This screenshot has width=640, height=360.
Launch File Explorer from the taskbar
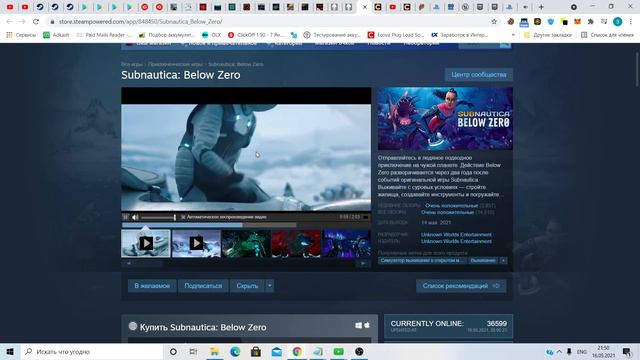tap(214, 351)
